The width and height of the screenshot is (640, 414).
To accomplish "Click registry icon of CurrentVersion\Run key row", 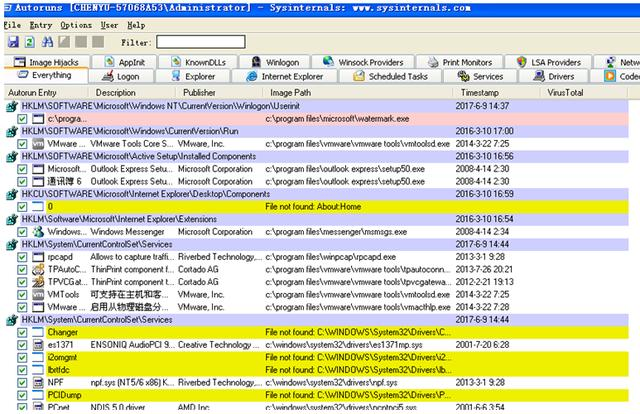I will tap(11, 131).
